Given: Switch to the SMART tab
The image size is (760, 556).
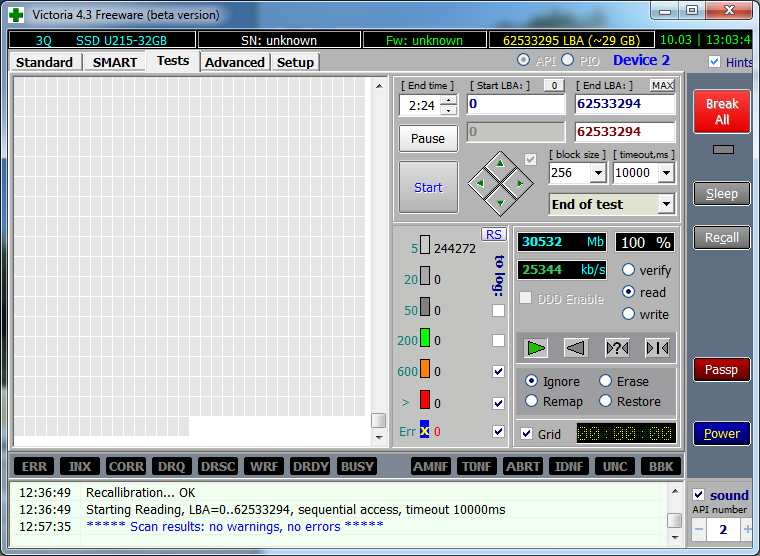Looking at the screenshot, I should coord(115,63).
